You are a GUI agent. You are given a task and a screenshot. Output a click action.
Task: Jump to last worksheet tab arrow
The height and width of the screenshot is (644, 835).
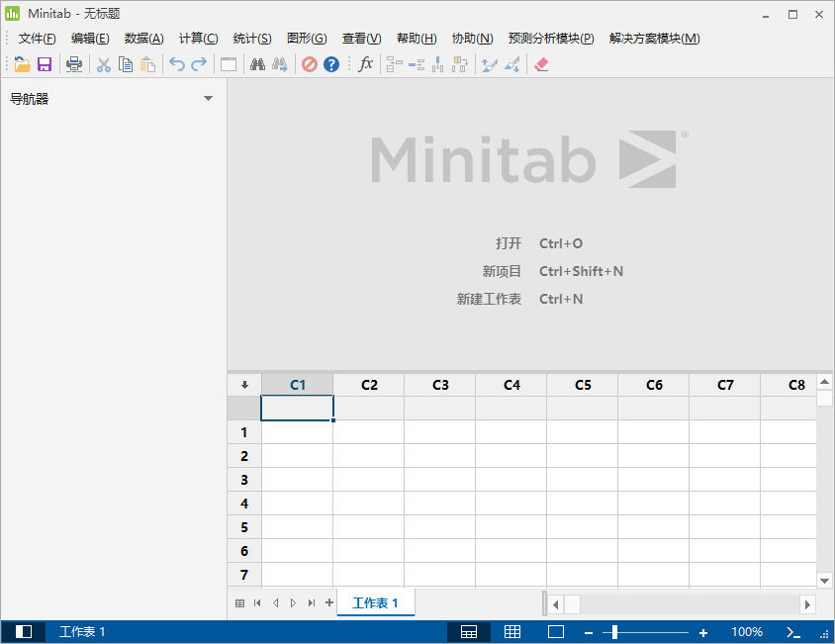click(x=312, y=603)
